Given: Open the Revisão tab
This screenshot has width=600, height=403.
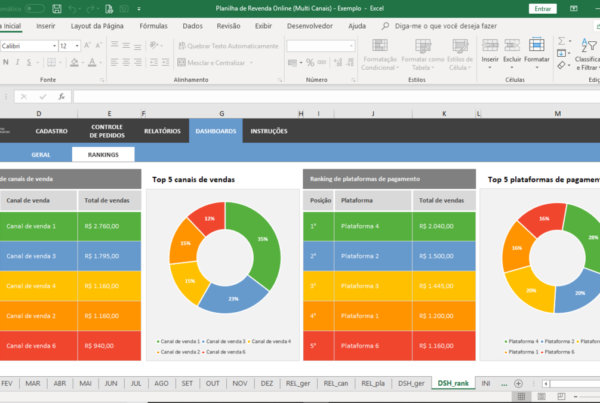Looking at the screenshot, I should (x=228, y=26).
